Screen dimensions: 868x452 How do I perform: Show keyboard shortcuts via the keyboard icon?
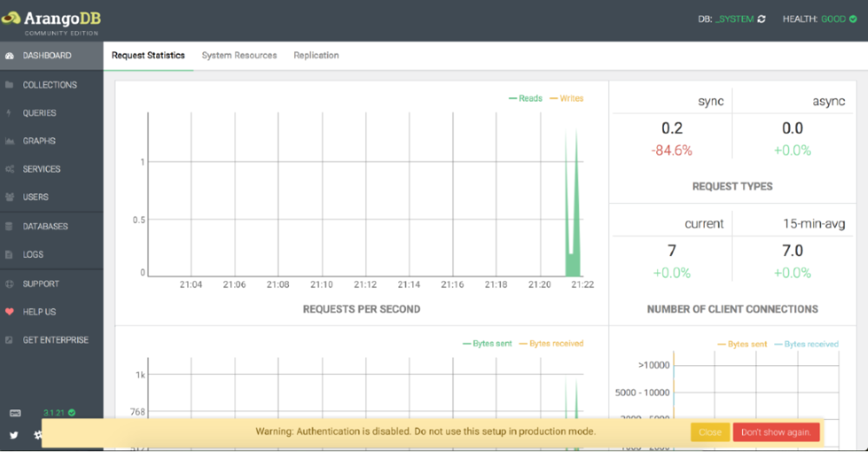pyautogui.click(x=14, y=413)
